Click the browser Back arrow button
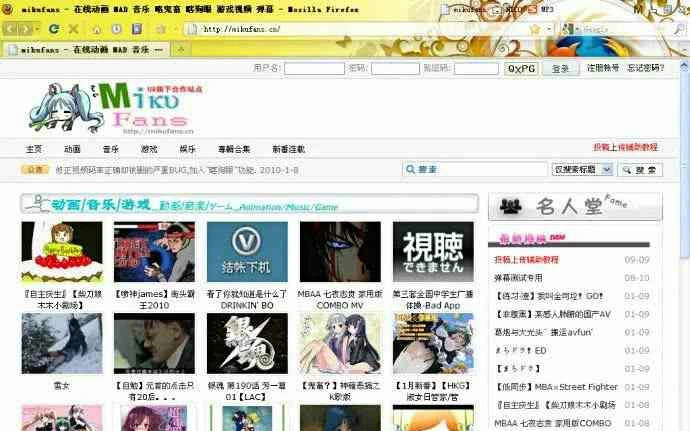Image resolution: width=690 pixels, height=431 pixels. 10,29
